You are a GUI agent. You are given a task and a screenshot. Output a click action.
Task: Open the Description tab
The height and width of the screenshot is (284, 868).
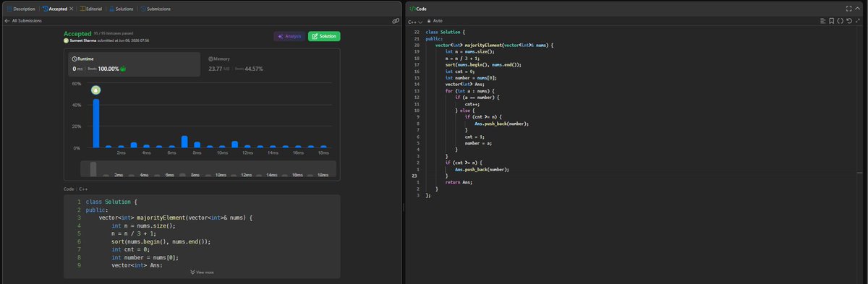tap(22, 8)
